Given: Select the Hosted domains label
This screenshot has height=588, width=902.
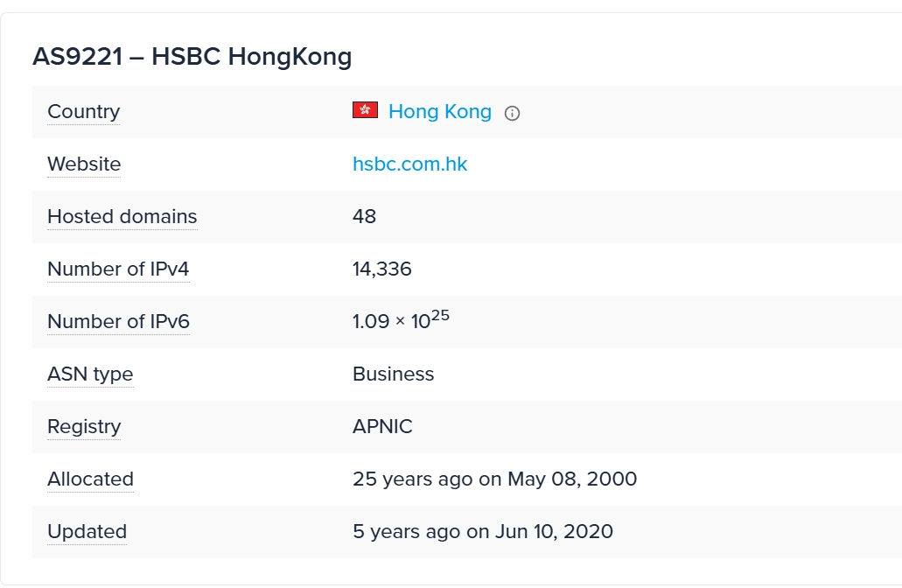Looking at the screenshot, I should 122,217.
